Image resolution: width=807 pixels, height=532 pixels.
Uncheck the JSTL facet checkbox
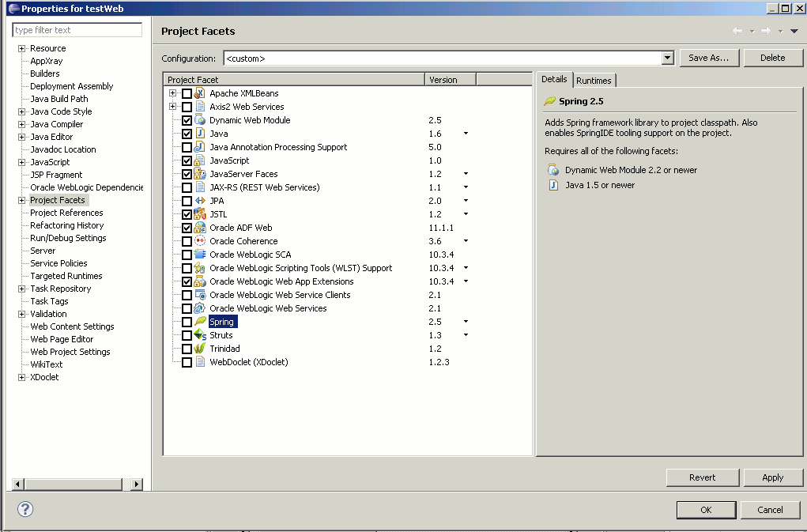point(187,214)
